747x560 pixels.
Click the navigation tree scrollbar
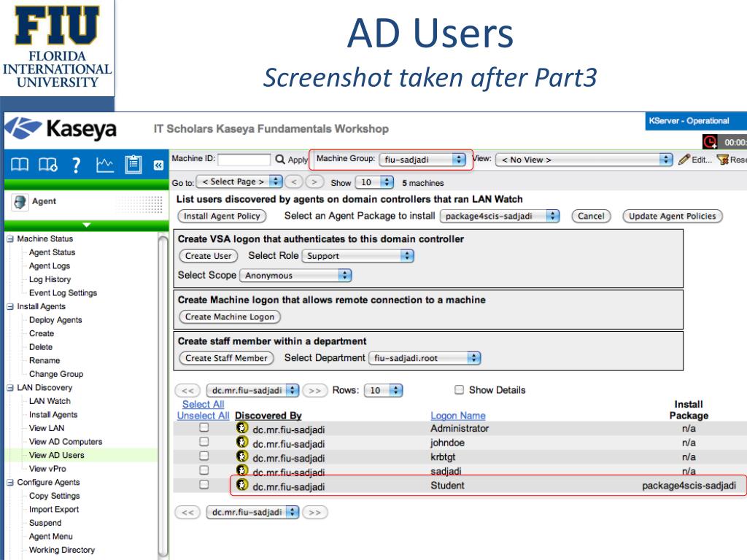coord(163,396)
